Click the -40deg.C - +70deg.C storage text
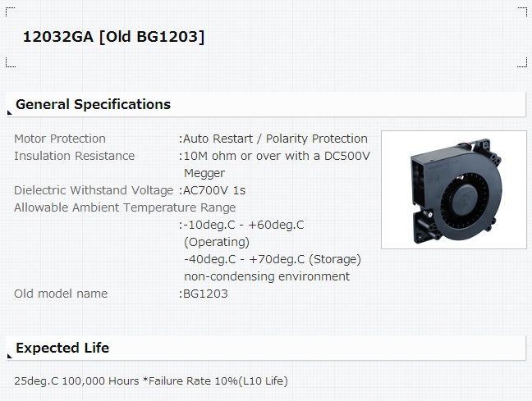 tap(273, 259)
